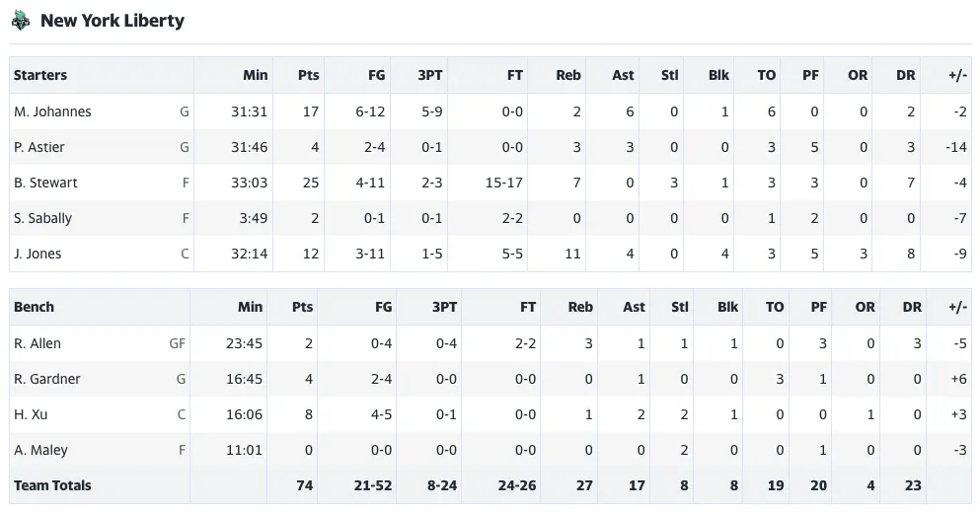
Task: Click the Team Totals row label
Action: tap(52, 485)
